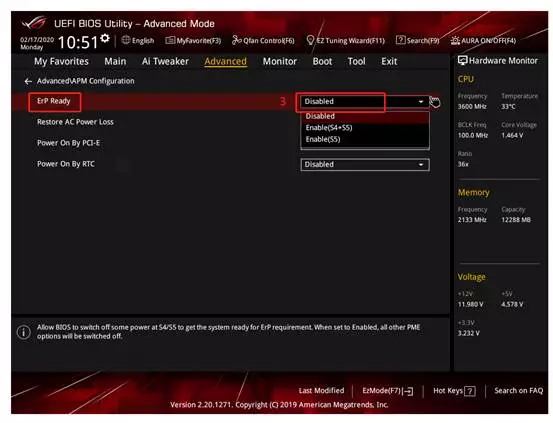The image size is (553, 423).
Task: Click the info icon beside help text
Action: tap(24, 332)
